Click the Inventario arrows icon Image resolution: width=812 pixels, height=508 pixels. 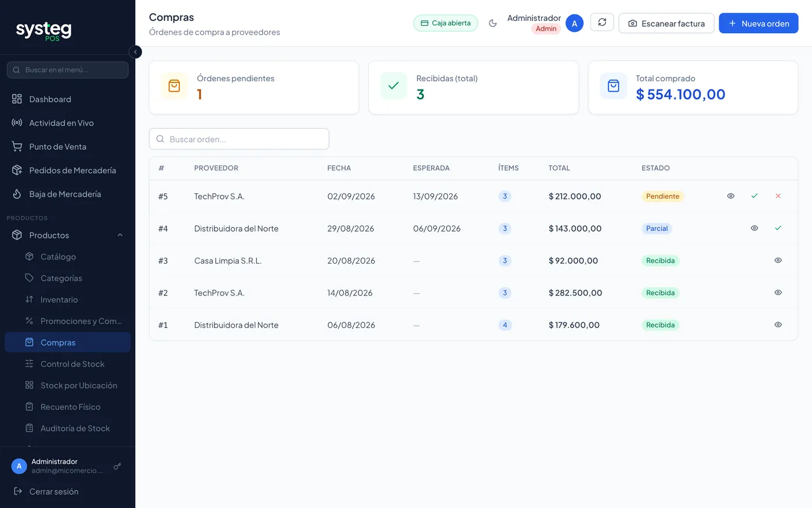[30, 300]
